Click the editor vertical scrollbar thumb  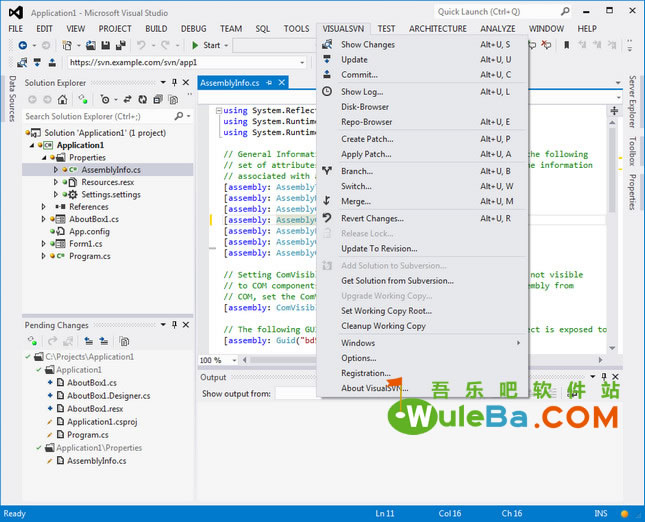[x=612, y=169]
